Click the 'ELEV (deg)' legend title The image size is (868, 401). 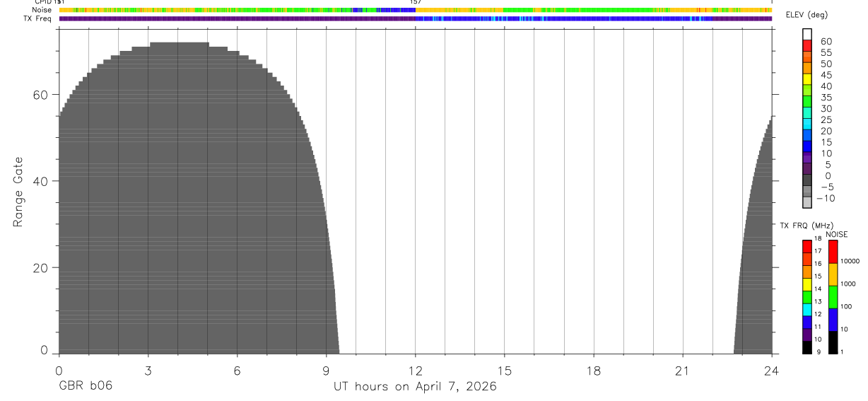click(806, 16)
